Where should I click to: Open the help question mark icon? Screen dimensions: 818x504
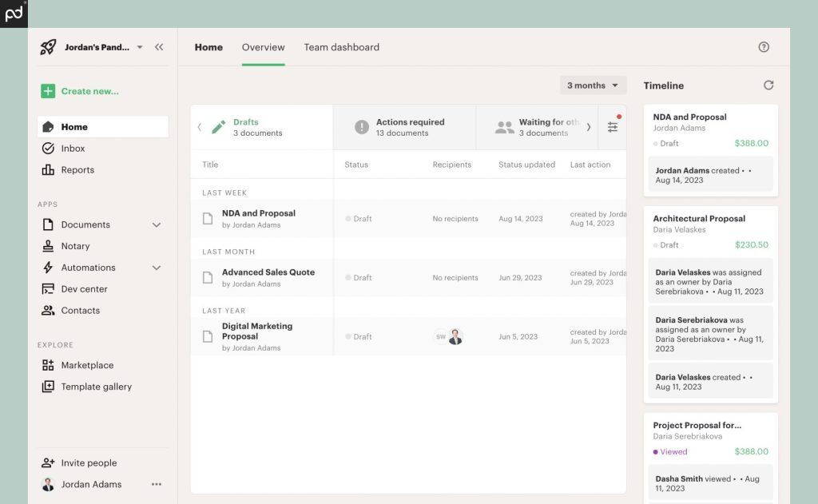[x=764, y=47]
